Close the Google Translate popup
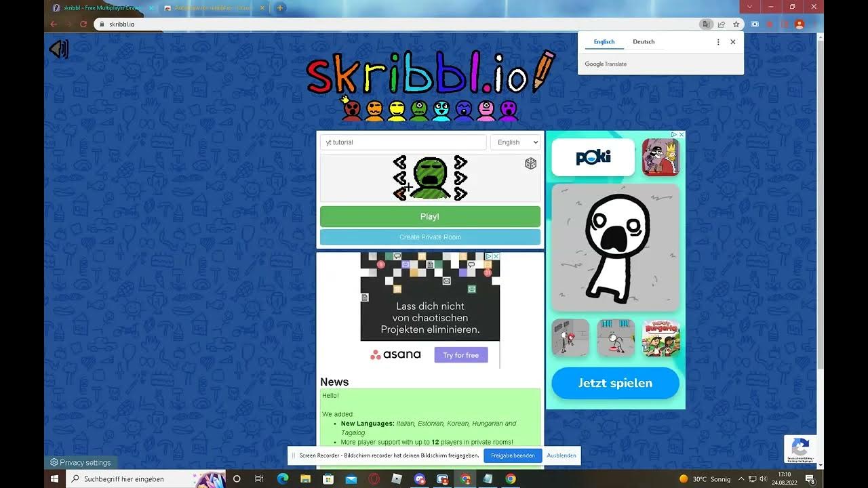Viewport: 868px width, 488px height. pyautogui.click(x=733, y=42)
